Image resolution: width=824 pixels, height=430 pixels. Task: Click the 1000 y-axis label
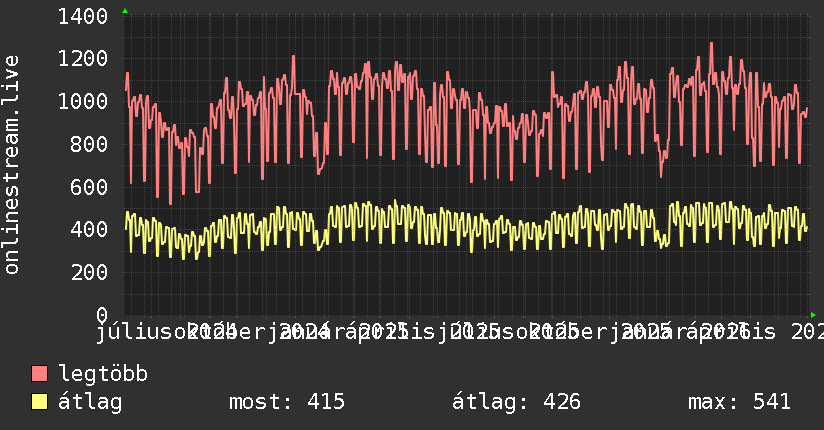83,101
